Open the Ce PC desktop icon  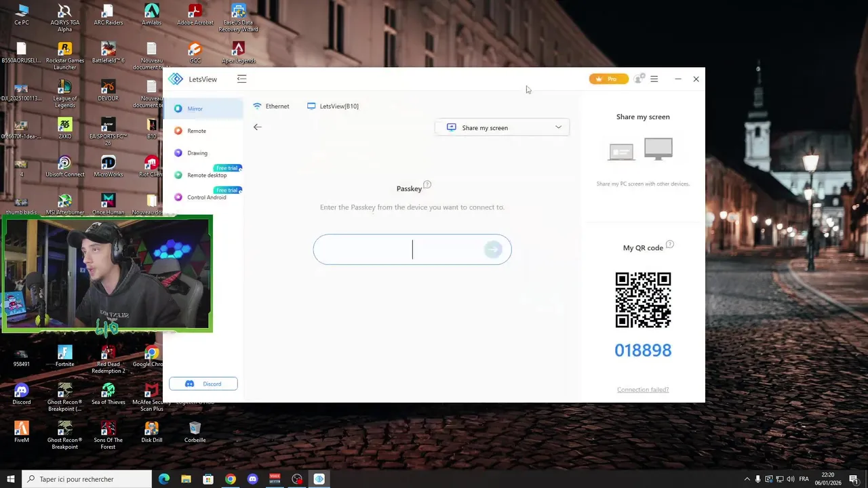(22, 15)
